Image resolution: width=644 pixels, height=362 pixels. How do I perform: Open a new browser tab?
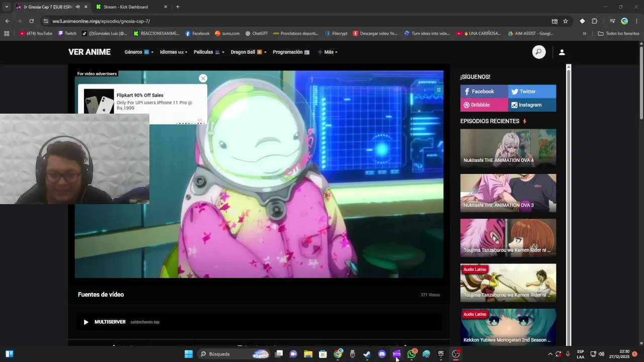[x=178, y=7]
